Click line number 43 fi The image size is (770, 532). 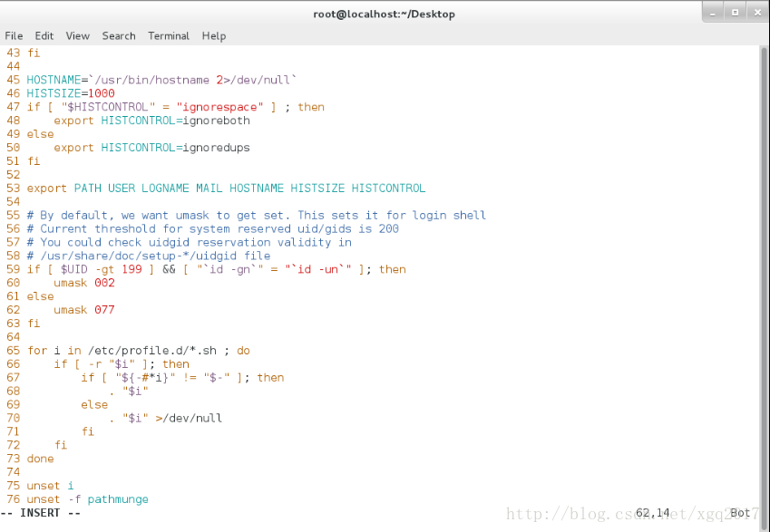pos(23,53)
